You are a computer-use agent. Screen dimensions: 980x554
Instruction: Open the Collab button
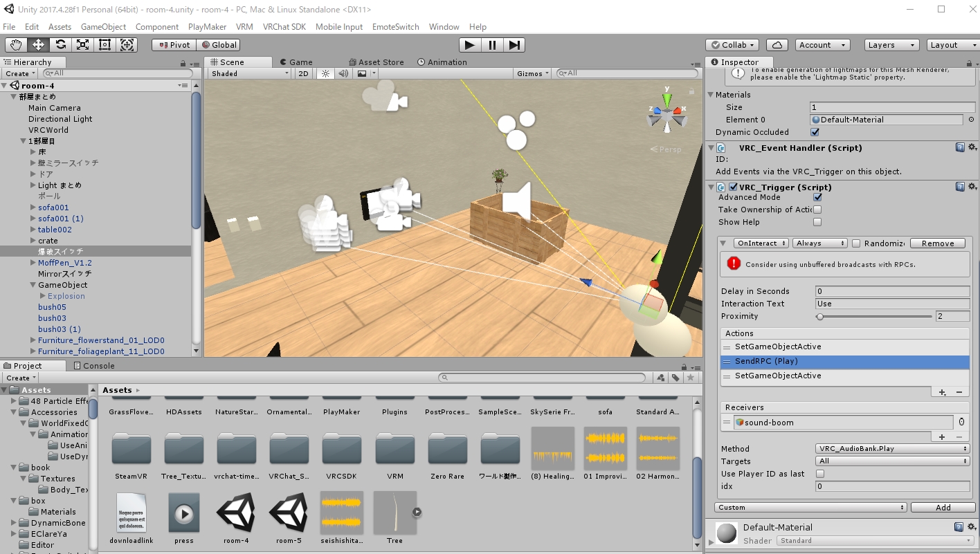(x=734, y=45)
